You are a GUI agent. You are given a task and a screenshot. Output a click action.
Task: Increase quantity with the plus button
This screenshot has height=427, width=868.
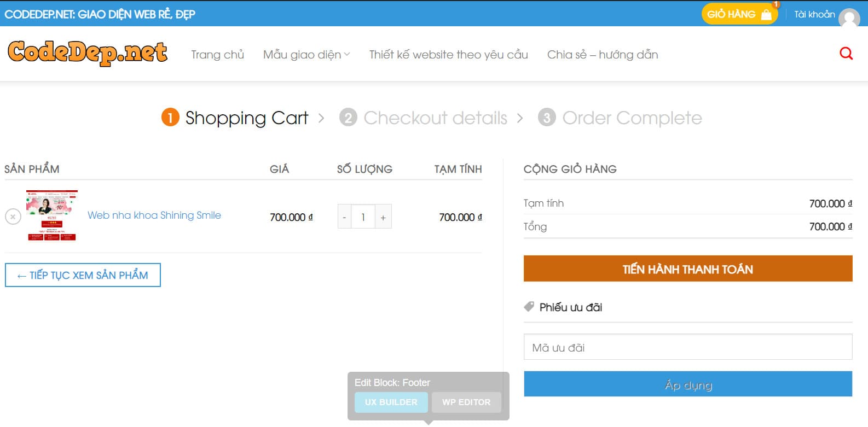[383, 217]
